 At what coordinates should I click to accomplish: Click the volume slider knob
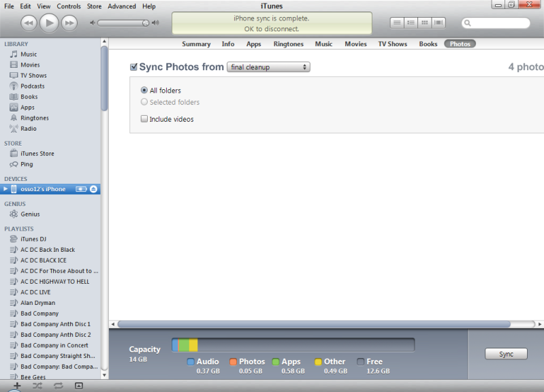tap(146, 23)
